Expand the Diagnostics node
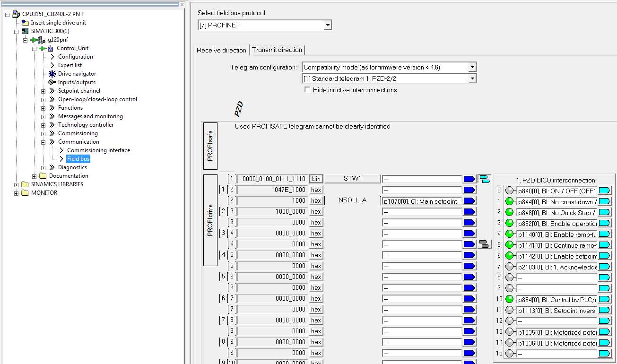 tap(43, 167)
